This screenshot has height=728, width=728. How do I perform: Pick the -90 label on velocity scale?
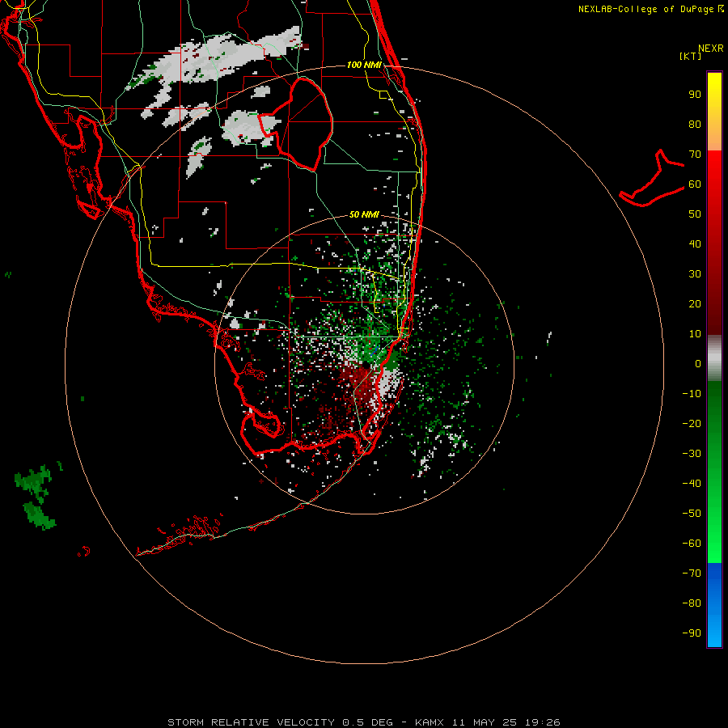pos(692,633)
